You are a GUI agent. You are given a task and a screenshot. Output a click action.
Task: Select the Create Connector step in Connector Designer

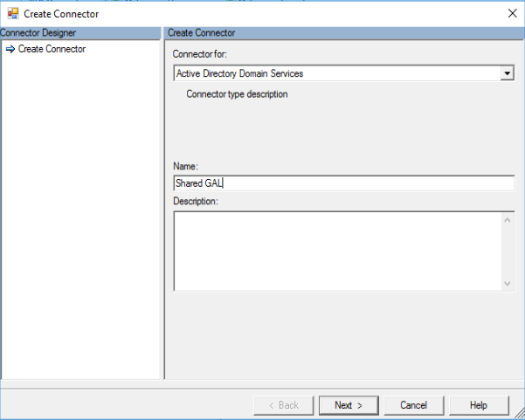(x=52, y=50)
